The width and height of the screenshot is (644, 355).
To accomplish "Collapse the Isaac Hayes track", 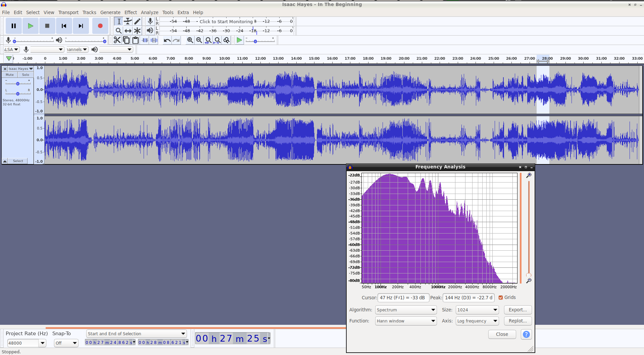I will pyautogui.click(x=5, y=161).
